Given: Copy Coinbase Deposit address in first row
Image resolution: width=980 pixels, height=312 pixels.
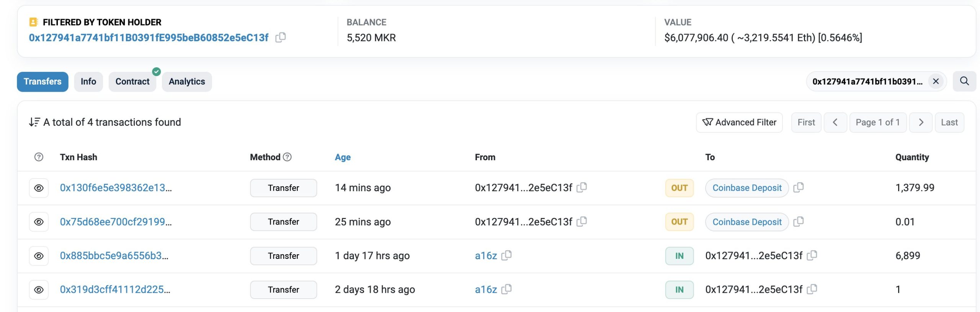Looking at the screenshot, I should click(799, 187).
